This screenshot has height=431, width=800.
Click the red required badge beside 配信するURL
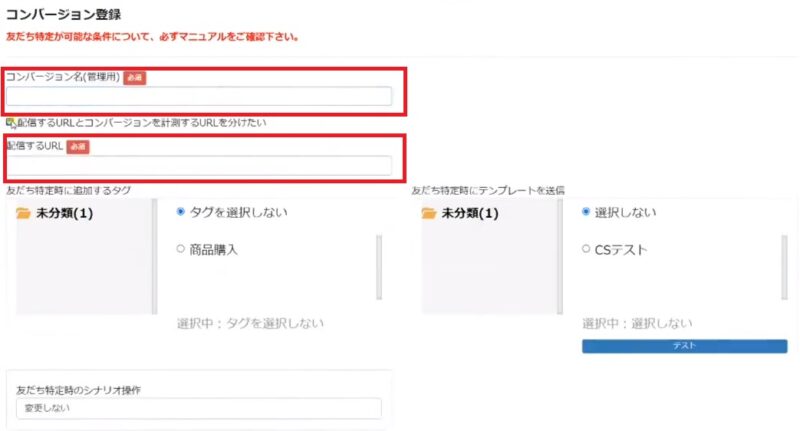78,146
